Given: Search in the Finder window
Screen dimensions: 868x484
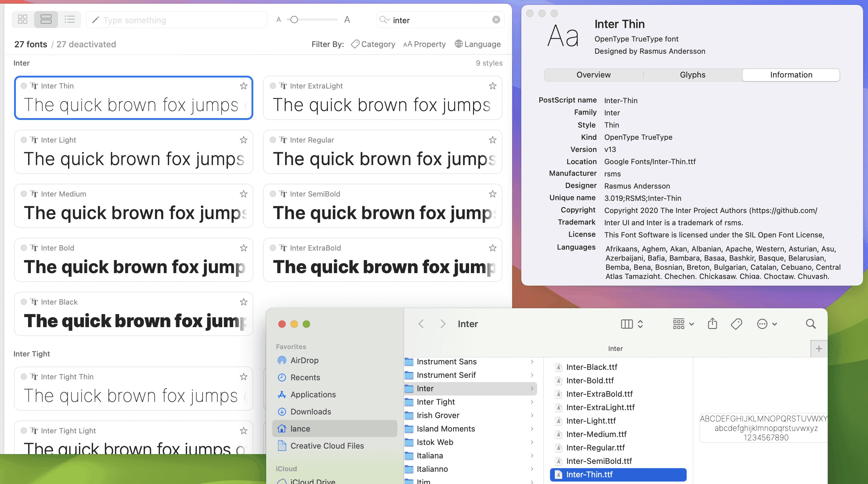Looking at the screenshot, I should pyautogui.click(x=811, y=324).
